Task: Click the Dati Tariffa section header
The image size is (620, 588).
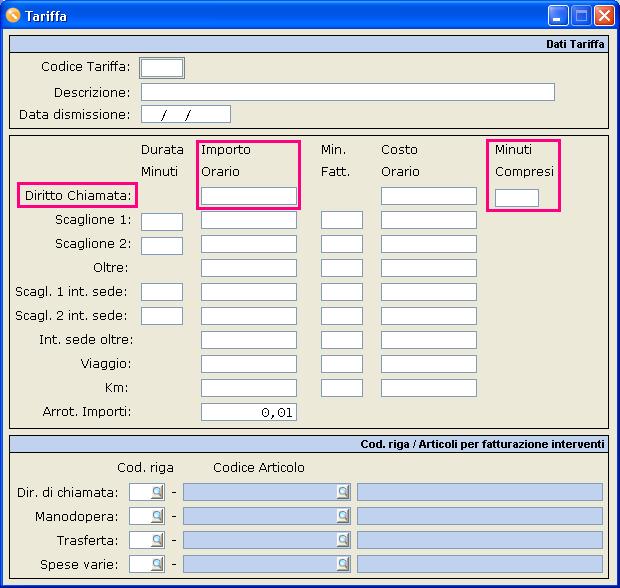Action: tap(309, 44)
